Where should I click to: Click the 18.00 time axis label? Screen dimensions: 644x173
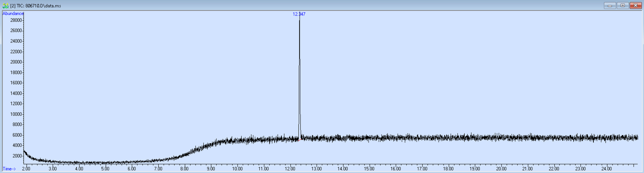click(x=448, y=169)
